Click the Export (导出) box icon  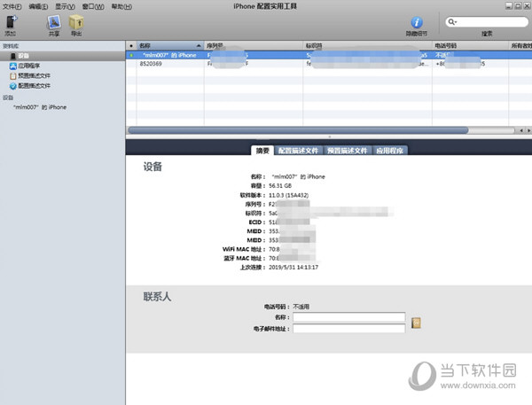(76, 22)
